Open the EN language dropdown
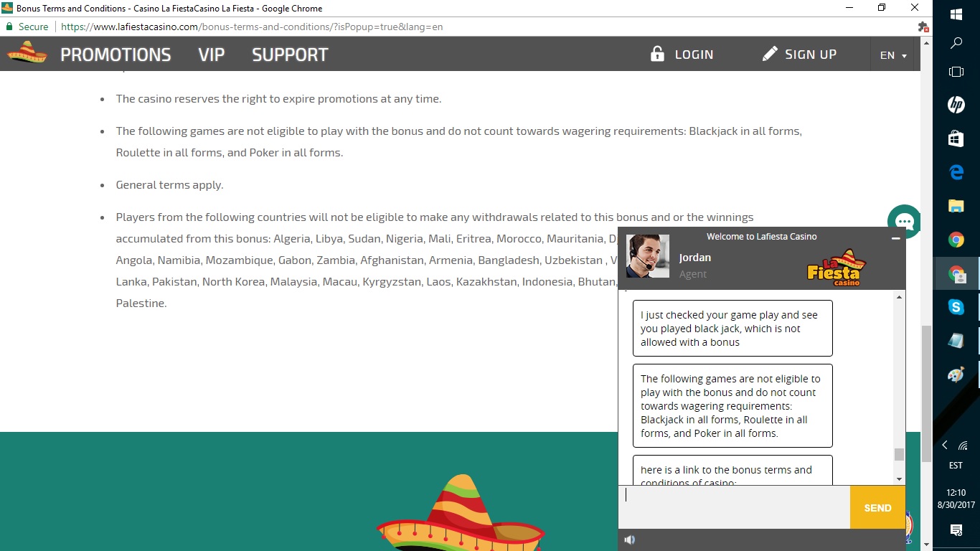 pos(893,55)
